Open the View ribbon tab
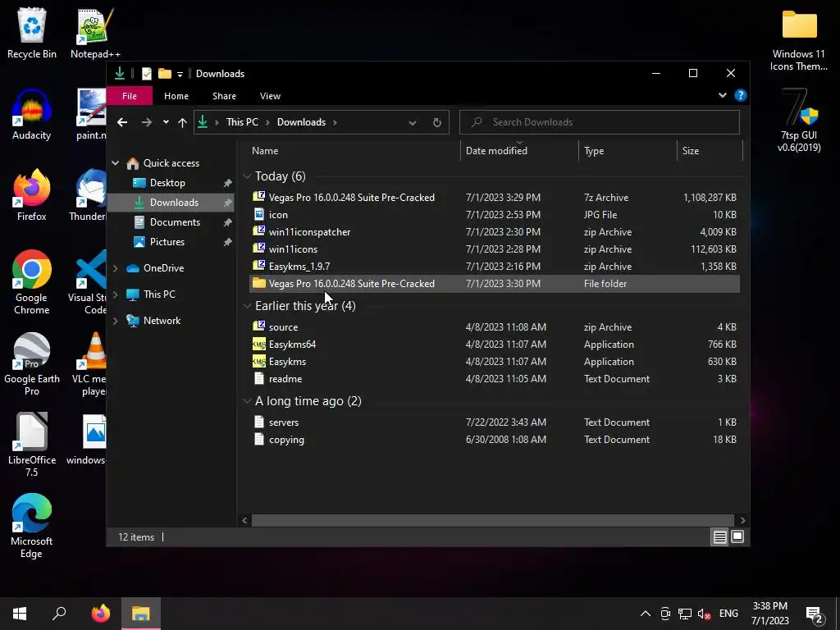840x630 pixels. (x=270, y=96)
